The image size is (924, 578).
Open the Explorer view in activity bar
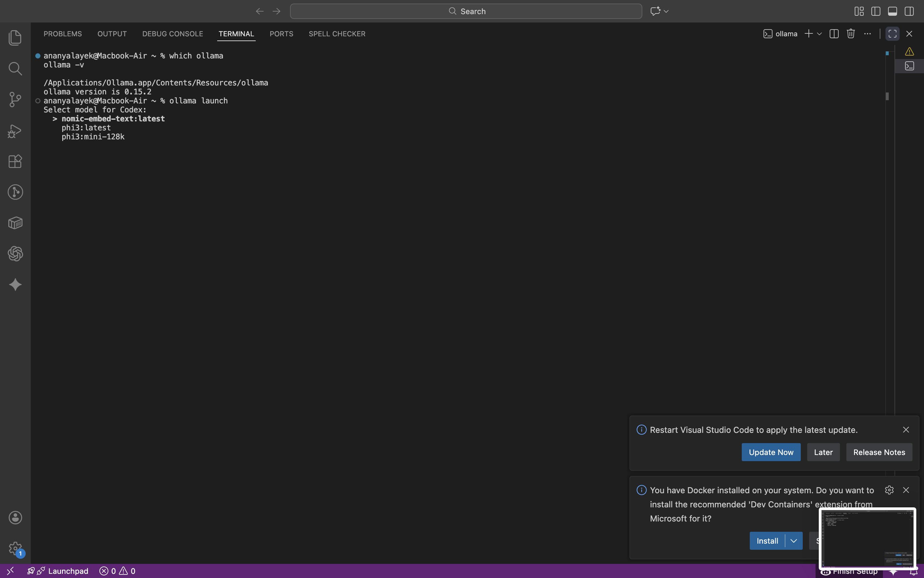point(15,38)
